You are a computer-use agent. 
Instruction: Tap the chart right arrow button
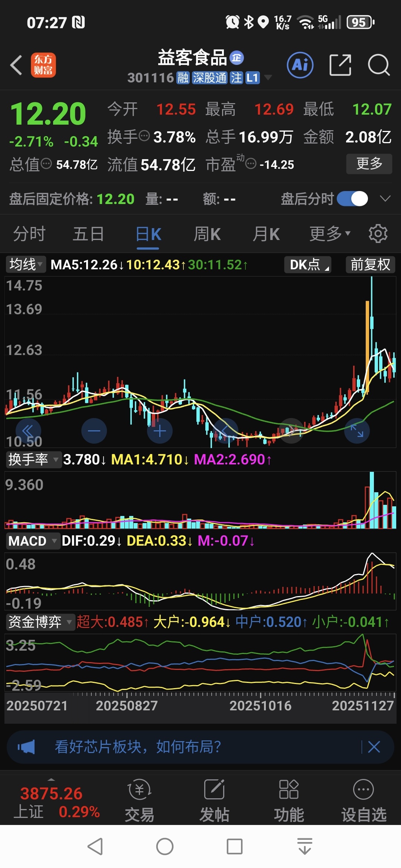pyautogui.click(x=291, y=431)
